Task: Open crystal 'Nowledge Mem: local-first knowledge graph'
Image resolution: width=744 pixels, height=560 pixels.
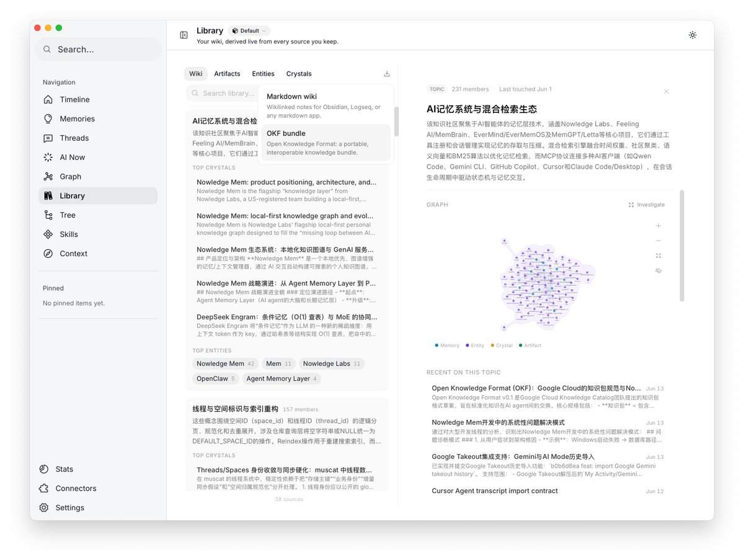Action: [x=286, y=224]
